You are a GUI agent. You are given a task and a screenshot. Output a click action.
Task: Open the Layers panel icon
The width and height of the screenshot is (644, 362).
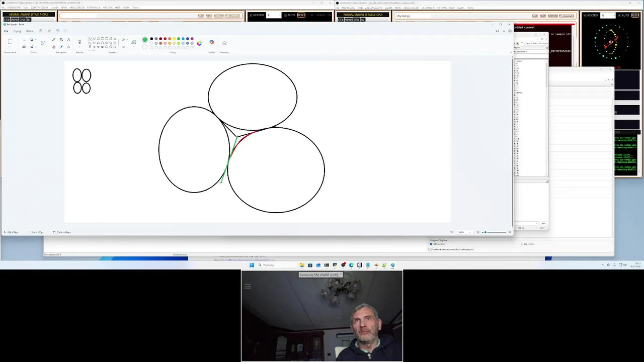click(x=224, y=43)
